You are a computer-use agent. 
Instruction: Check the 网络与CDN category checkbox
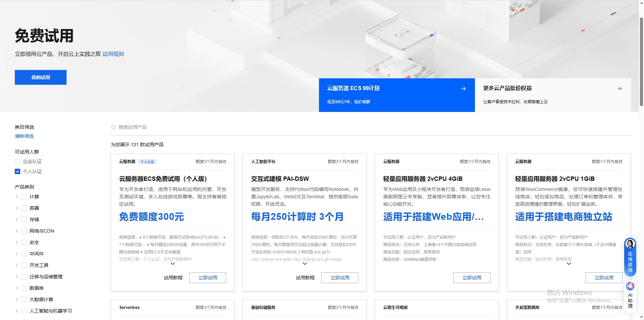coord(24,231)
